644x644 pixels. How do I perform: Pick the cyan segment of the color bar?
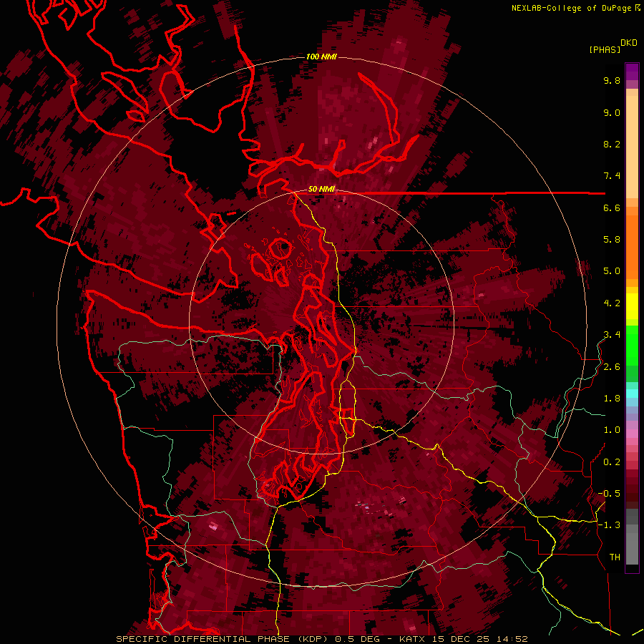pyautogui.click(x=632, y=393)
